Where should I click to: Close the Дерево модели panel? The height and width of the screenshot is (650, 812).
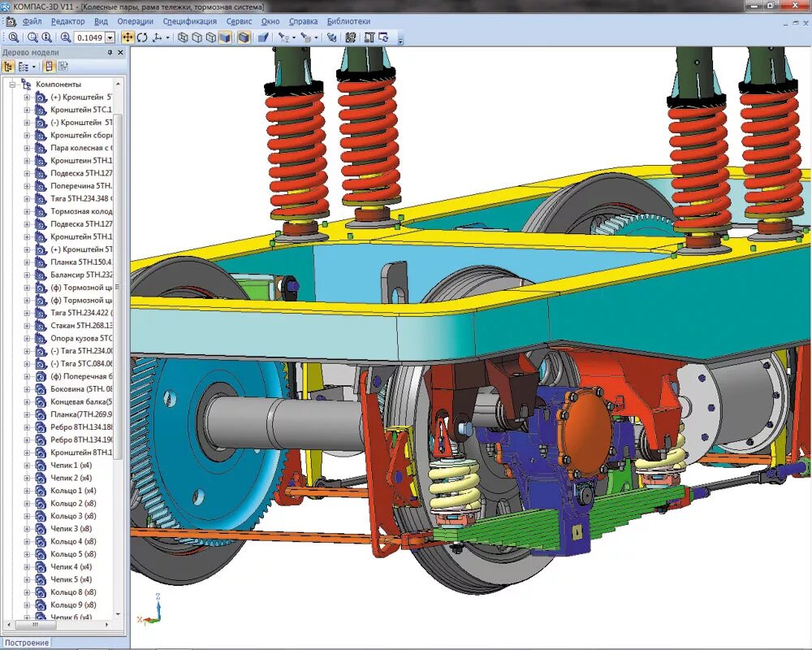pos(121,52)
